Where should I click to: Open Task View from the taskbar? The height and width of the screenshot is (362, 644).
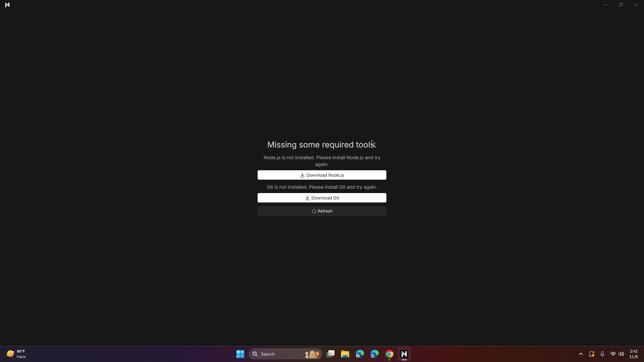[x=330, y=354]
